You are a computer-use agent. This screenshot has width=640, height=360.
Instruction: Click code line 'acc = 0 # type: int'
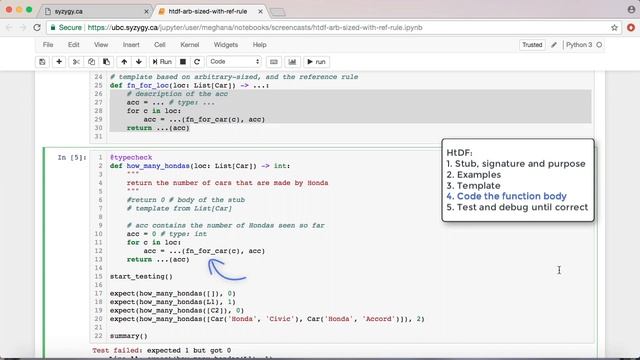[167, 234]
